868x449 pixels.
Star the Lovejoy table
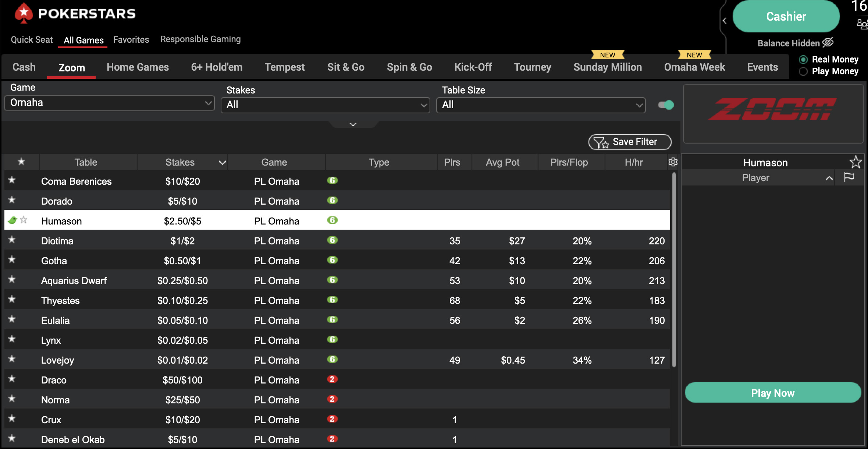(x=12, y=359)
